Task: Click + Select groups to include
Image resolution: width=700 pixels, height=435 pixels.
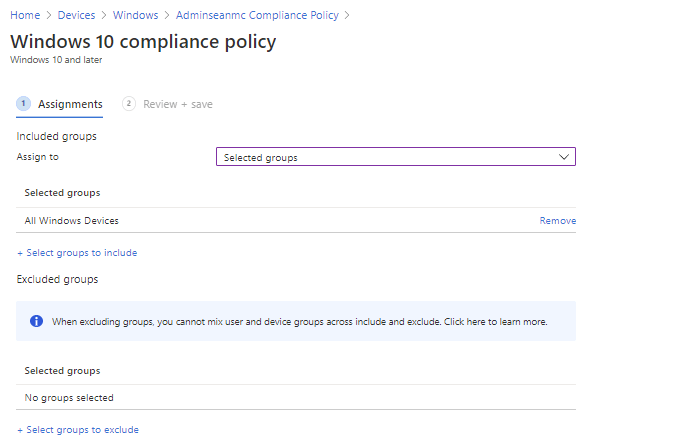Action: point(77,253)
